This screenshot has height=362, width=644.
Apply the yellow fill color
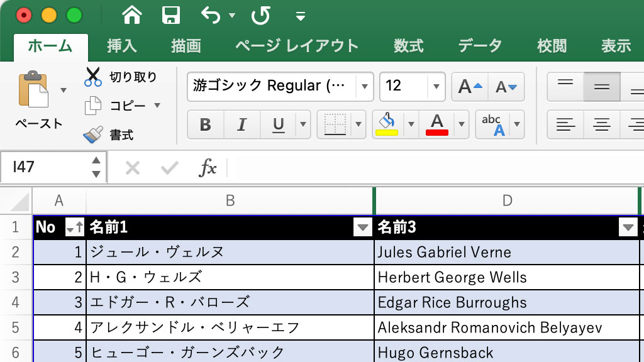tap(386, 124)
